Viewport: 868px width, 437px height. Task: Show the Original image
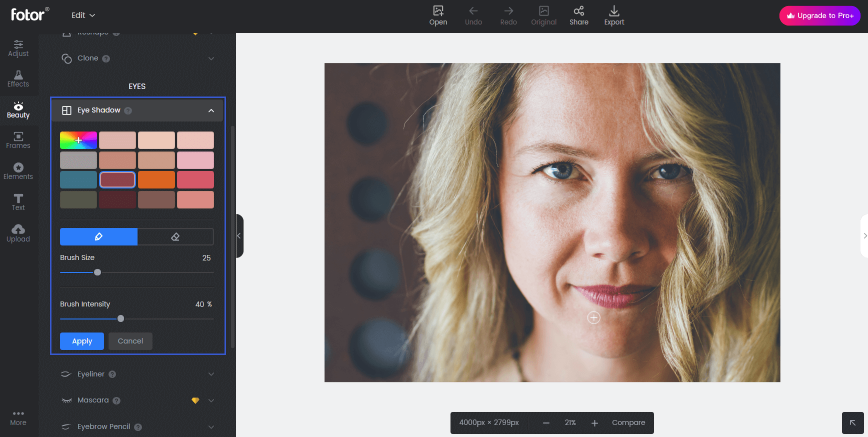(543, 15)
